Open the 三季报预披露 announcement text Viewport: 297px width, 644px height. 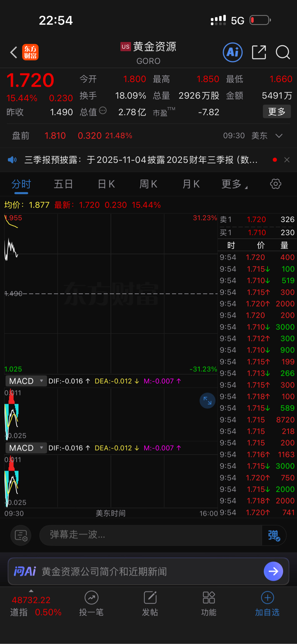point(141,160)
